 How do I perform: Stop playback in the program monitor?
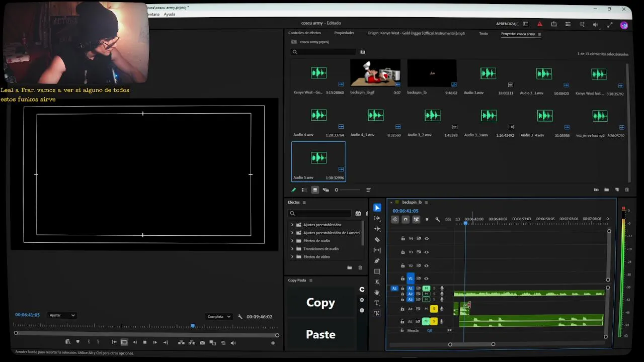(x=144, y=342)
